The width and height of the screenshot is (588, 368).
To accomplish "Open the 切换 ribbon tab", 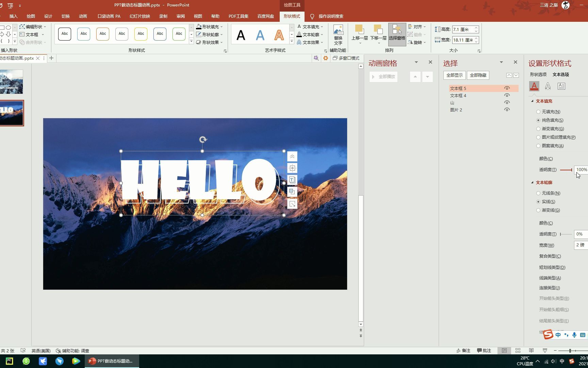I will [x=66, y=16].
